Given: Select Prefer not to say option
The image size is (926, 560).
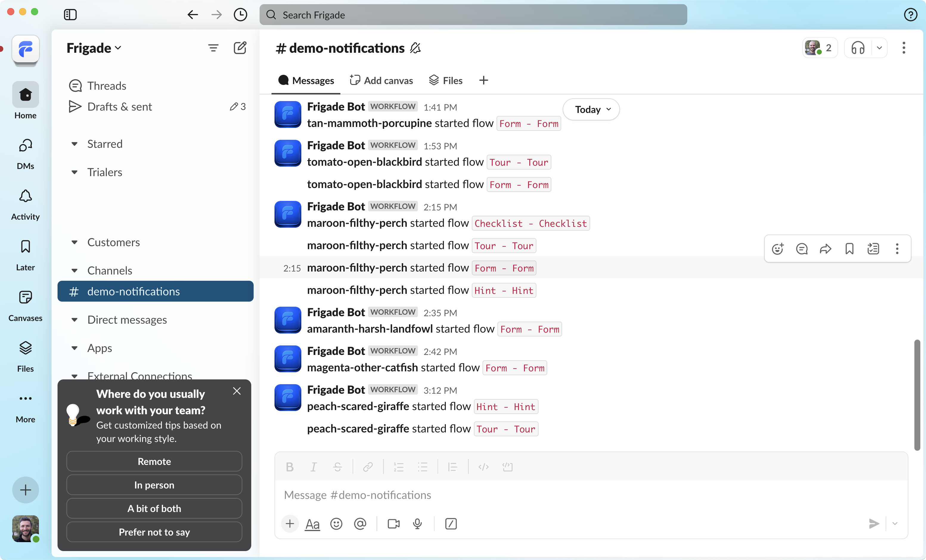Looking at the screenshot, I should point(154,532).
